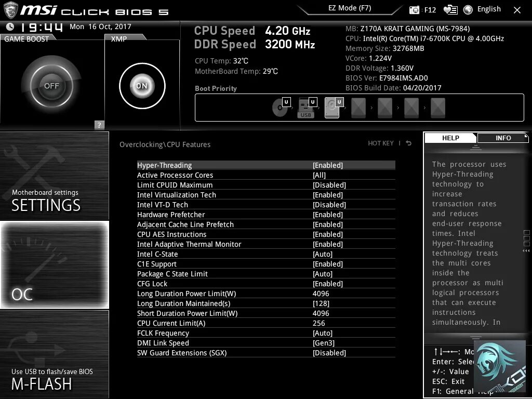Change the DMI Link Speed value

328,342
